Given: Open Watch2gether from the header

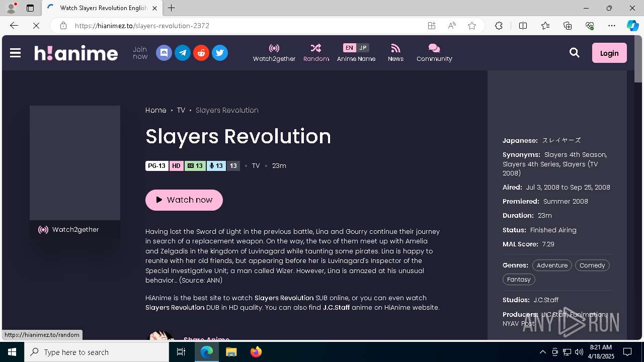Looking at the screenshot, I should [x=274, y=53].
